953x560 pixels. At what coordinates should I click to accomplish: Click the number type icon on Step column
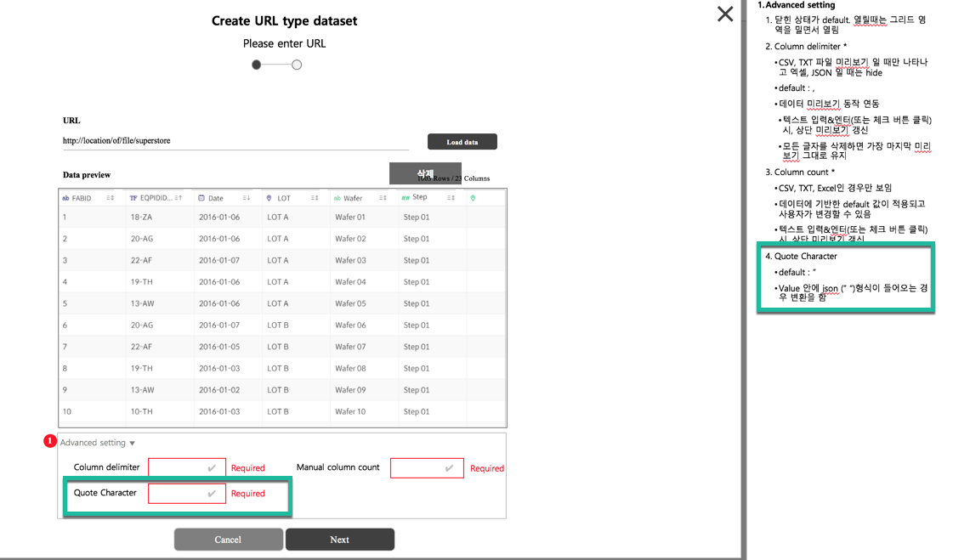pos(404,197)
